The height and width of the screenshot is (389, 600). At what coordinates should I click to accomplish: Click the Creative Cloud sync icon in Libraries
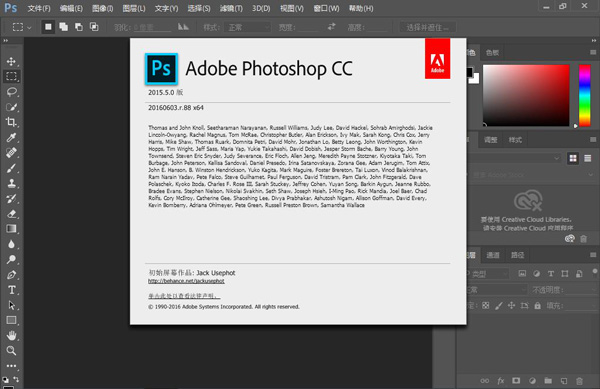[x=570, y=239]
